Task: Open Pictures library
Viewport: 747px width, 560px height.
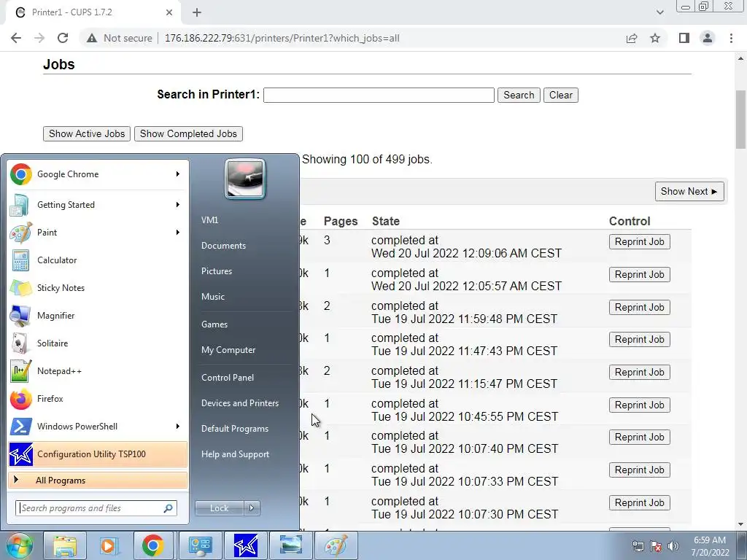Action: (x=217, y=271)
